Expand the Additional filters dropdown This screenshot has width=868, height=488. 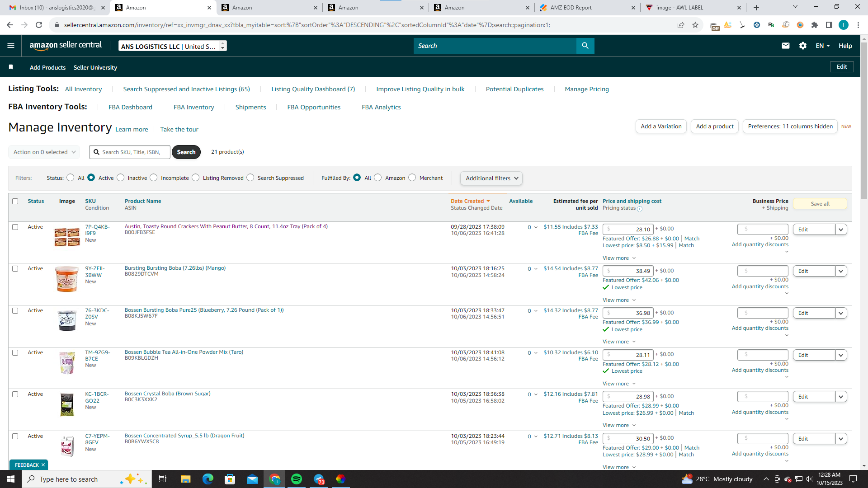(491, 178)
